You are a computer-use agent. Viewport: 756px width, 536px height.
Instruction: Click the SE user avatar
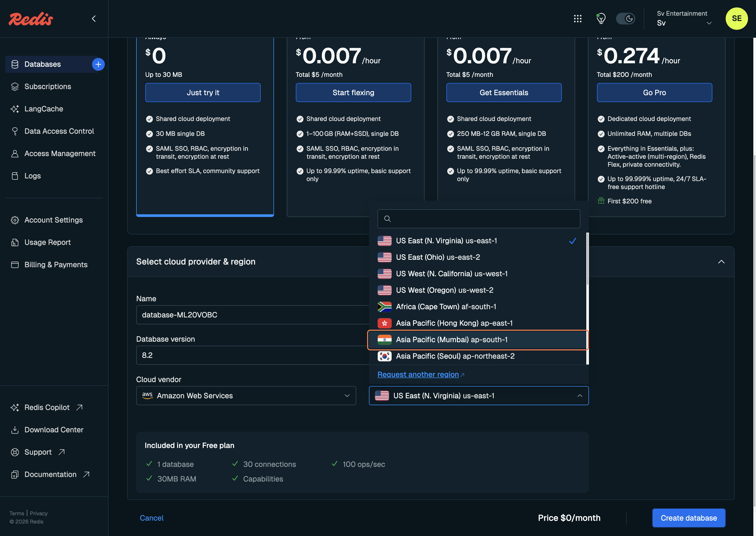[736, 19]
